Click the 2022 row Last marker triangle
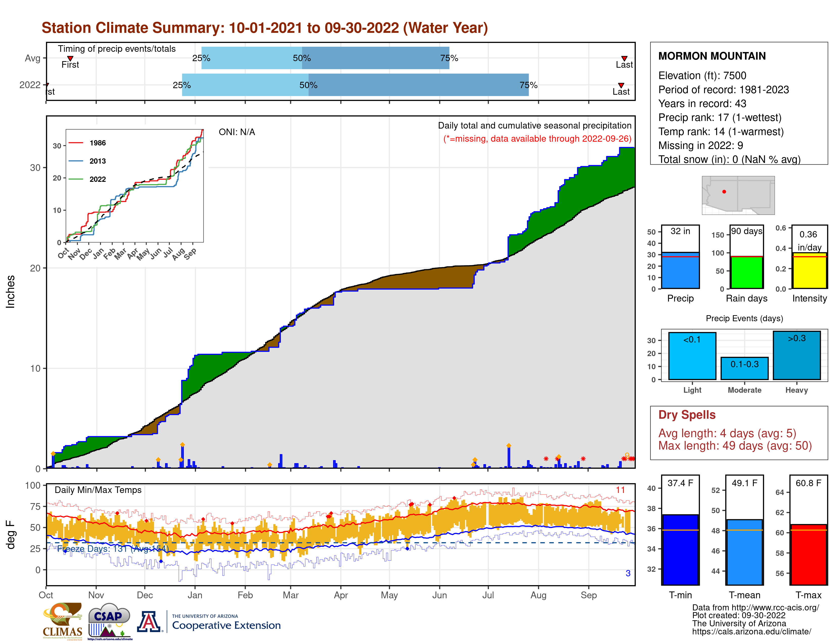Viewport: 834px width, 644px height. click(621, 85)
